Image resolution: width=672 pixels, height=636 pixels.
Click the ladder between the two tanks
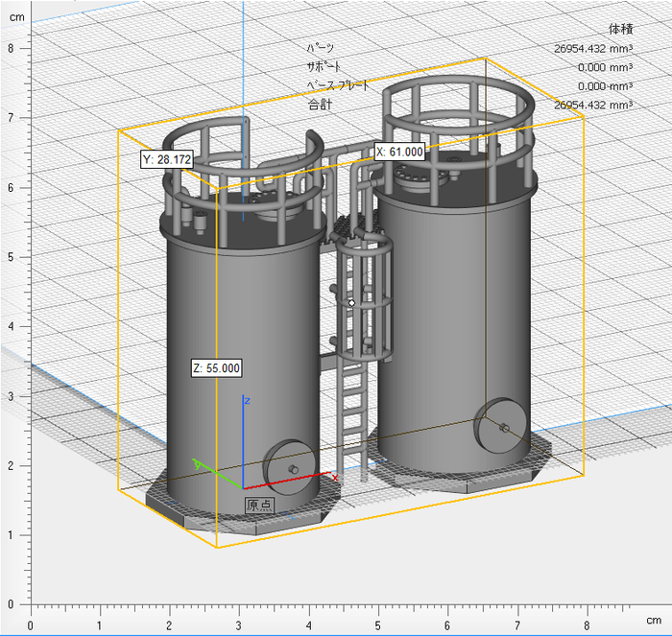[352, 412]
